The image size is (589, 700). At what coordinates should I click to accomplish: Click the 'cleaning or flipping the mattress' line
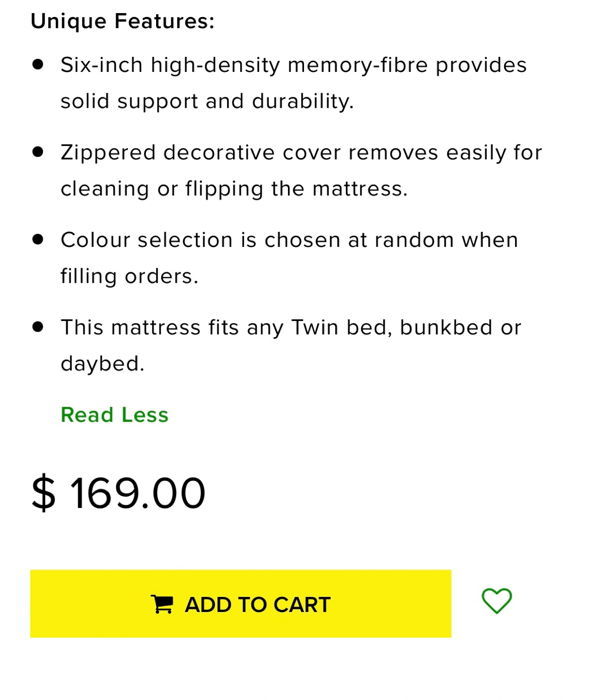click(x=234, y=189)
